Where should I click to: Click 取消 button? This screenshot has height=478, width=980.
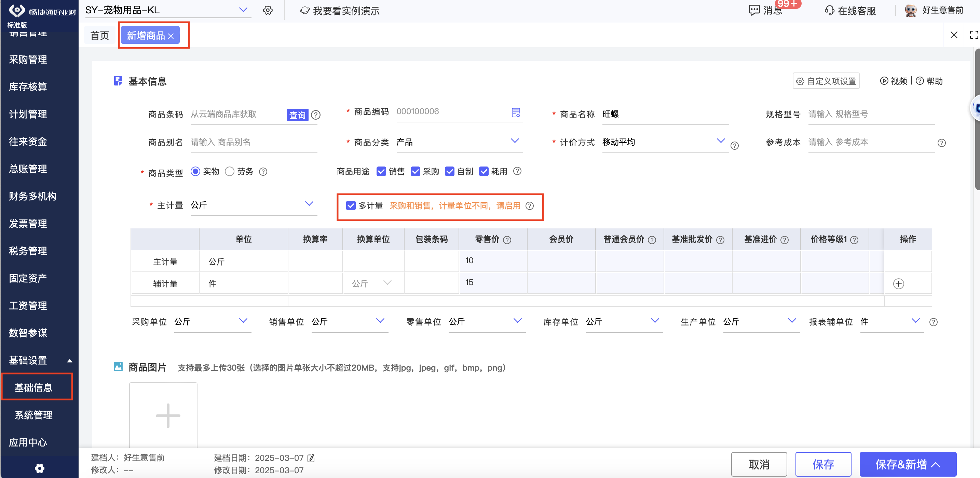click(x=759, y=464)
